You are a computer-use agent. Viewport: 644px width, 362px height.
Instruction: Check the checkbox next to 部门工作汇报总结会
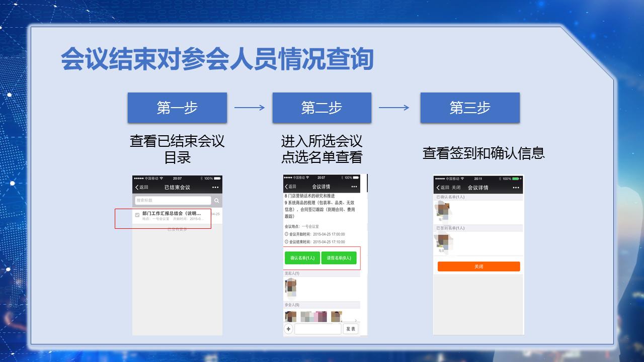click(137, 215)
